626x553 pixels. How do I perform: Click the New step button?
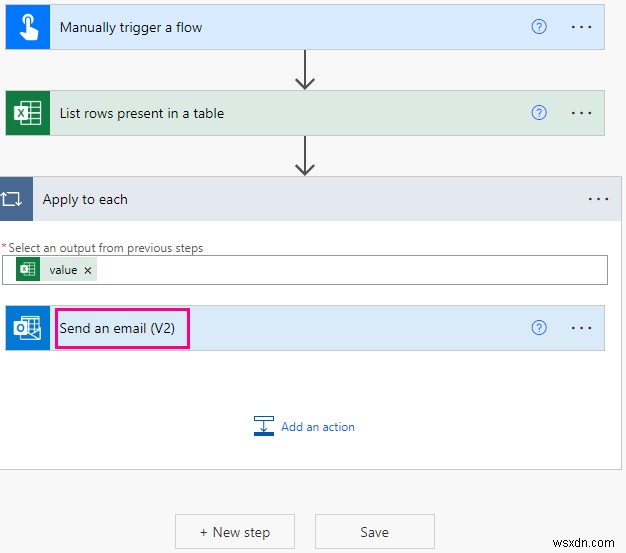[x=235, y=532]
